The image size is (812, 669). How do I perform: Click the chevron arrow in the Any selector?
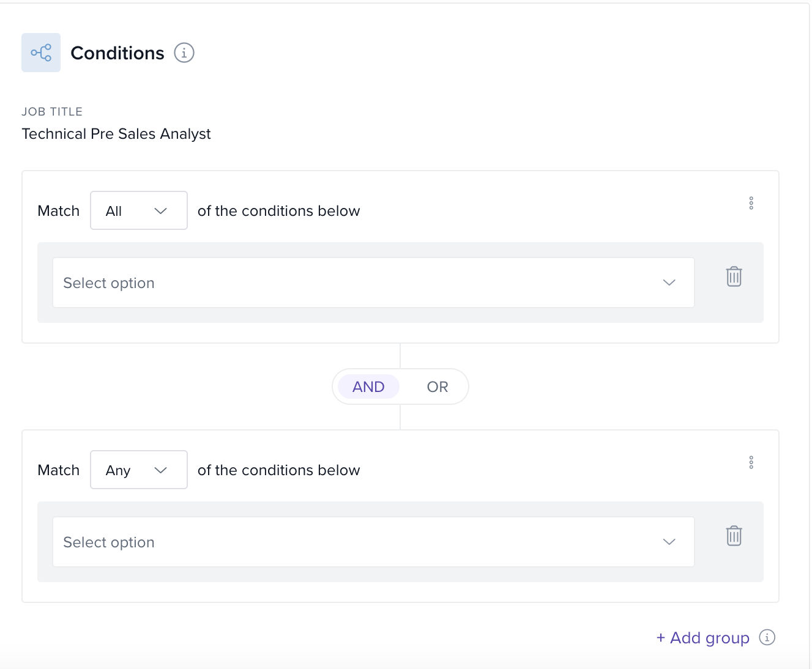tap(161, 470)
